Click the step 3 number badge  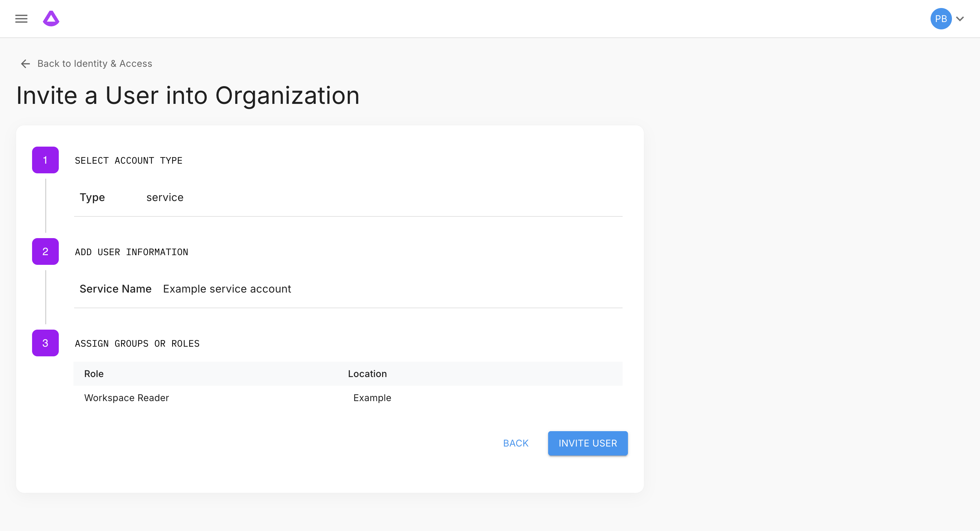pyautogui.click(x=45, y=343)
